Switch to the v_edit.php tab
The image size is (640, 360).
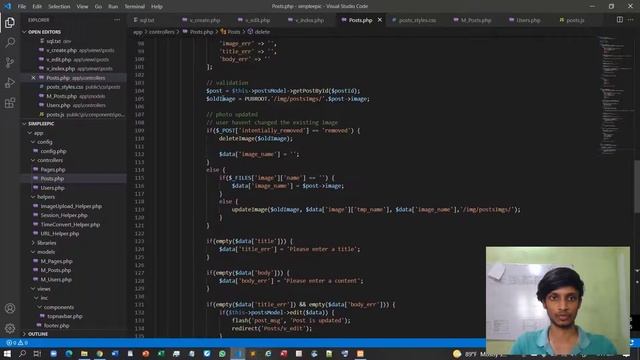pyautogui.click(x=258, y=20)
